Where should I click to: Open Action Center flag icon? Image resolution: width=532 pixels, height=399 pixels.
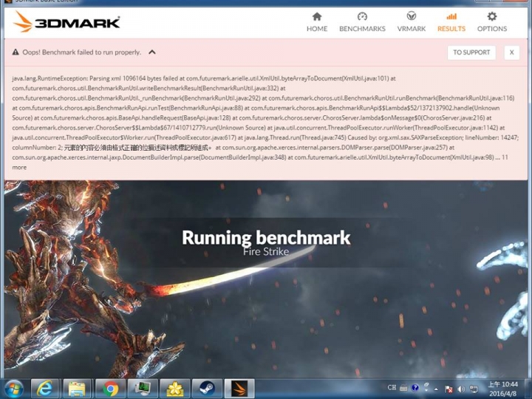[x=449, y=389]
